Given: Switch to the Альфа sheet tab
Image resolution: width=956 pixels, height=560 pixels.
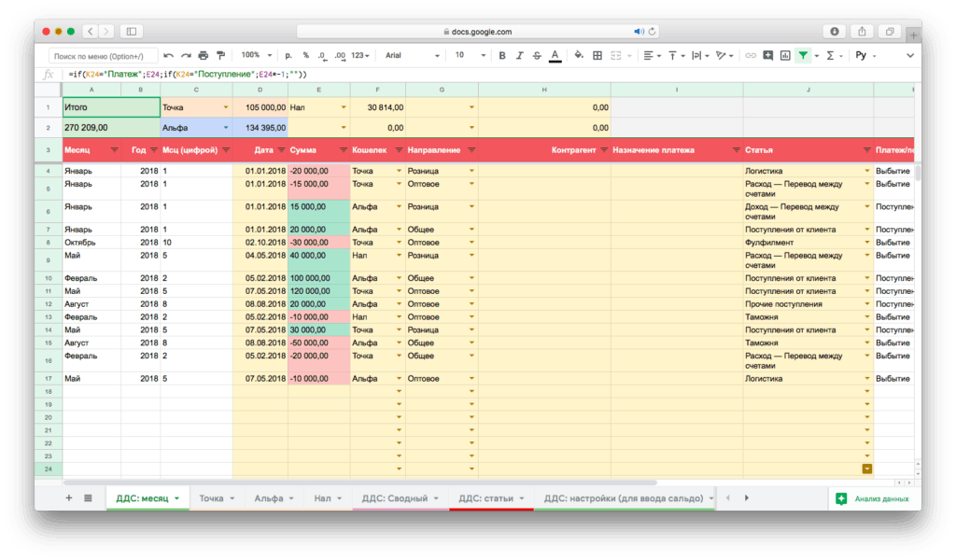Looking at the screenshot, I should 269,499.
